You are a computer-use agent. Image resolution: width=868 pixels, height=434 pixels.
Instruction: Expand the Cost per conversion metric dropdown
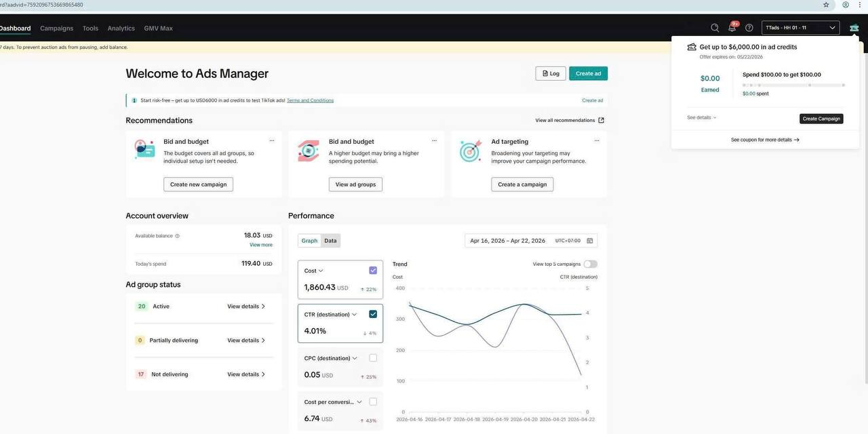(359, 402)
